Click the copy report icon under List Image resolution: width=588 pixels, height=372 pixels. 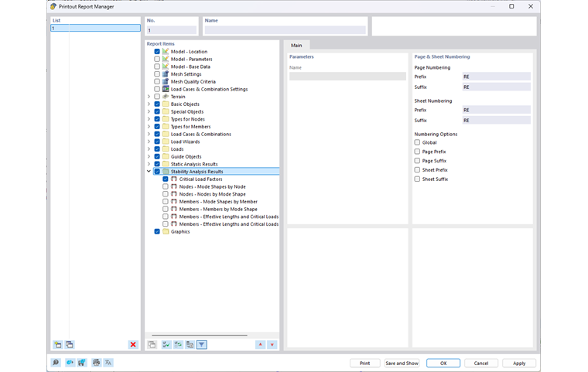70,345
